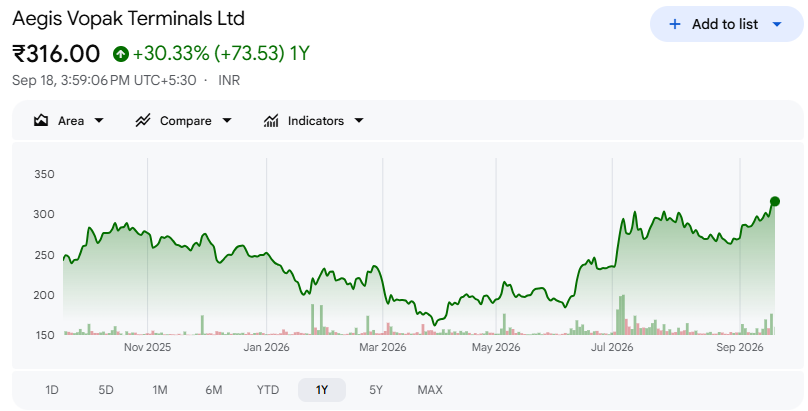Click the Mar 2026 axis label
This screenshot has height=411, width=808.
click(x=383, y=347)
